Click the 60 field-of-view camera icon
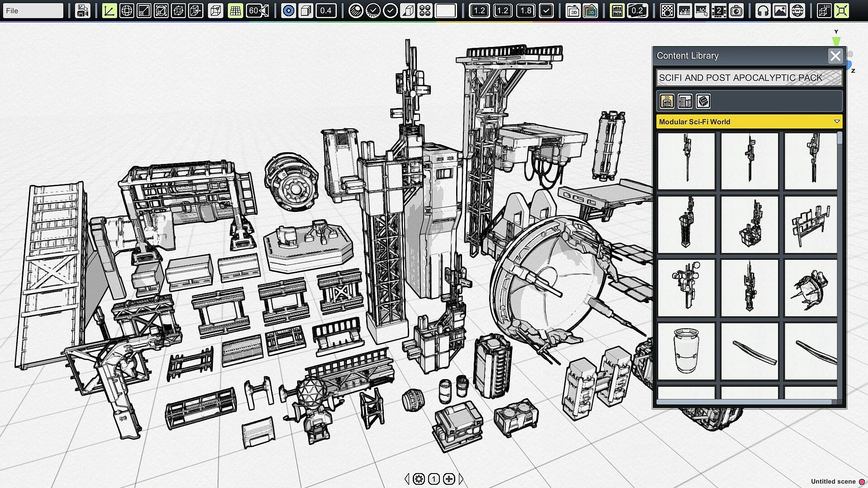The width and height of the screenshot is (868, 488). [258, 10]
